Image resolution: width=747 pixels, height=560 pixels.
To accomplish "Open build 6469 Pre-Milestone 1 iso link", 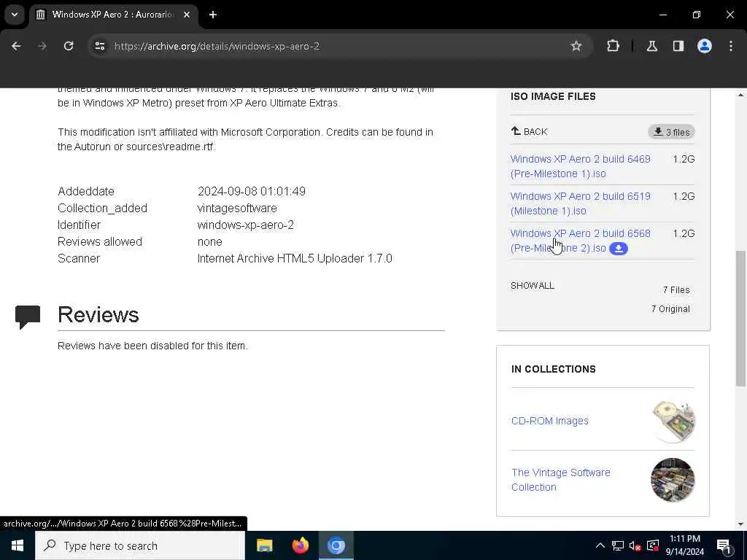I will tap(580, 166).
